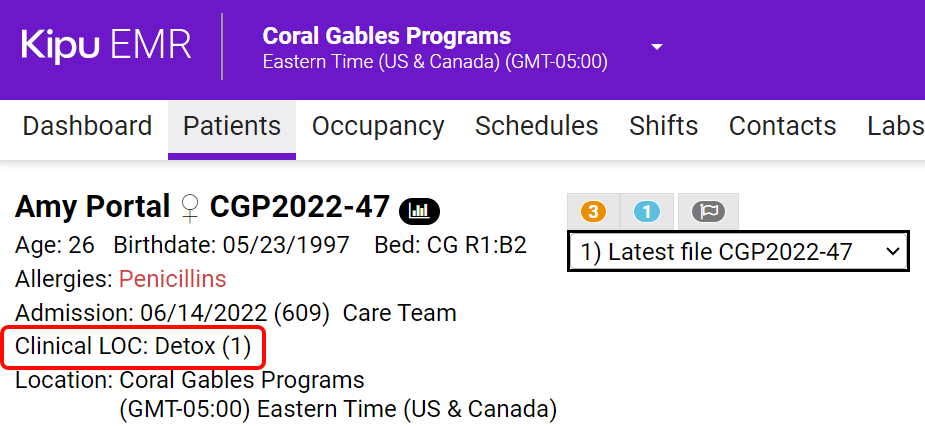Navigate to the Contacts tab
This screenshot has width=925, height=426.
point(782,126)
